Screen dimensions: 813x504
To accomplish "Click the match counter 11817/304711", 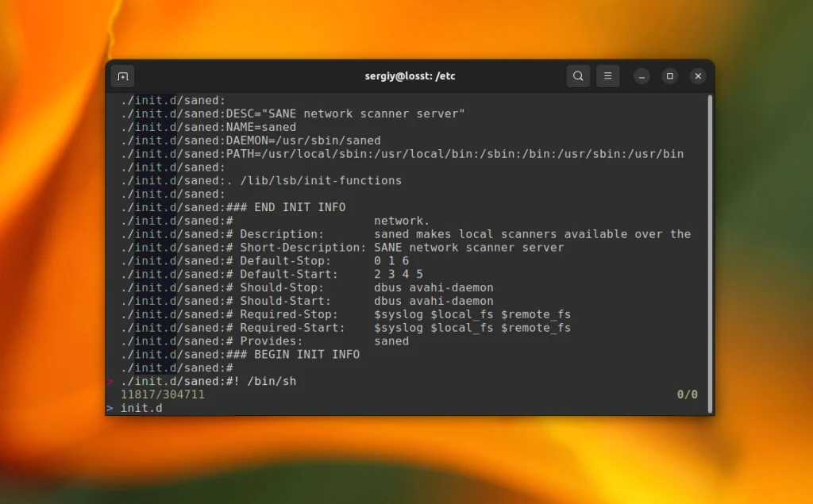I will click(x=163, y=394).
